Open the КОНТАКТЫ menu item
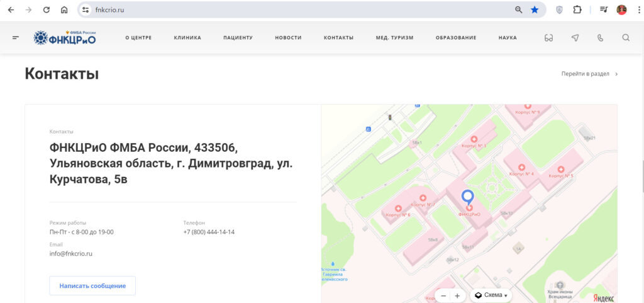This screenshot has height=303, width=644. click(338, 38)
